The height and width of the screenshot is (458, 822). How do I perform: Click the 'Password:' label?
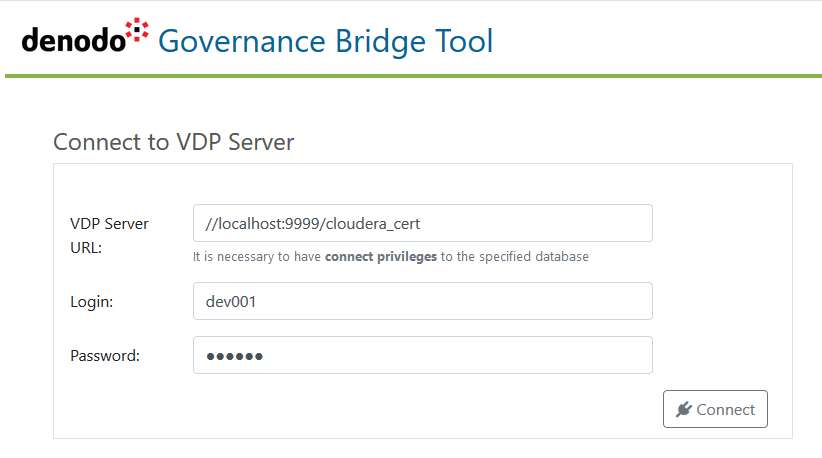coord(105,356)
